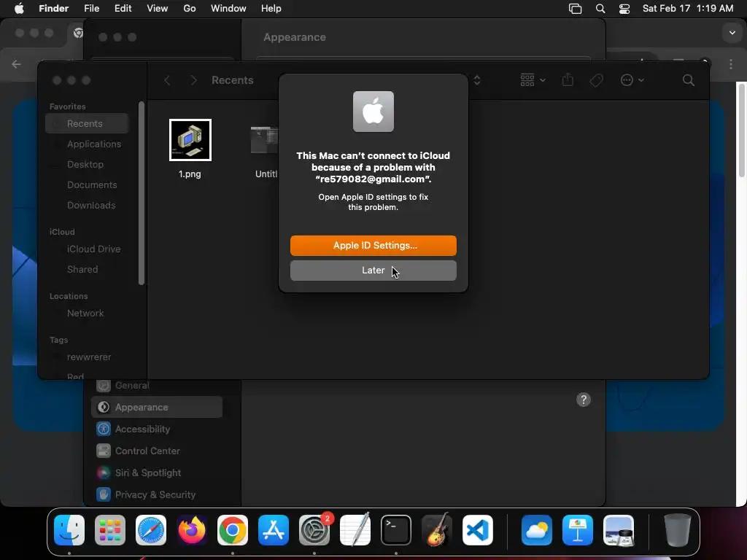The image size is (747, 560).
Task: Select Documents in Finder sidebar
Action: [88, 184]
